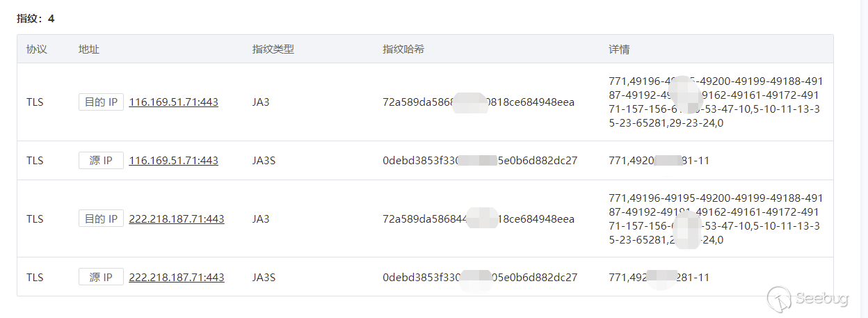Viewport: 868px width, 318px height.
Task: Open 116.169.51.71:443 link in the 目的 IP row
Action: [174, 102]
